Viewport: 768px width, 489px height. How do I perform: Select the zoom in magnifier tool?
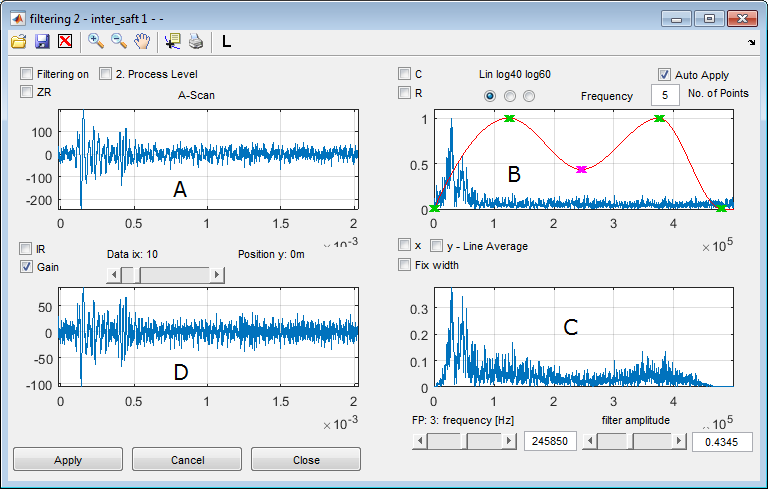[96, 41]
